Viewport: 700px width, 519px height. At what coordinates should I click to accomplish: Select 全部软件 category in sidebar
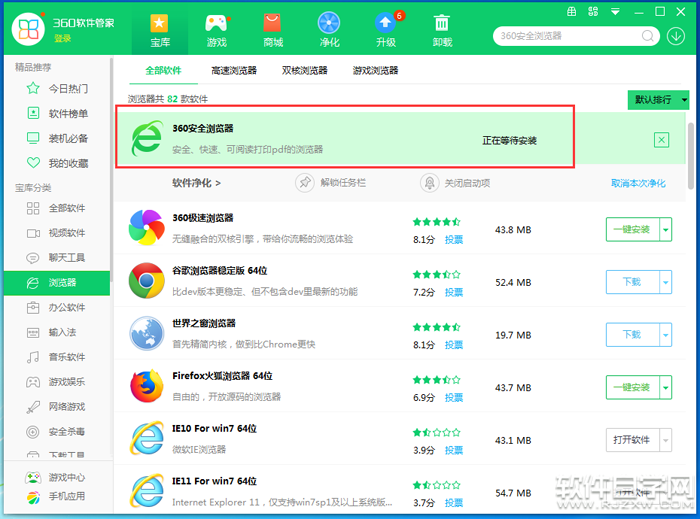tap(57, 208)
